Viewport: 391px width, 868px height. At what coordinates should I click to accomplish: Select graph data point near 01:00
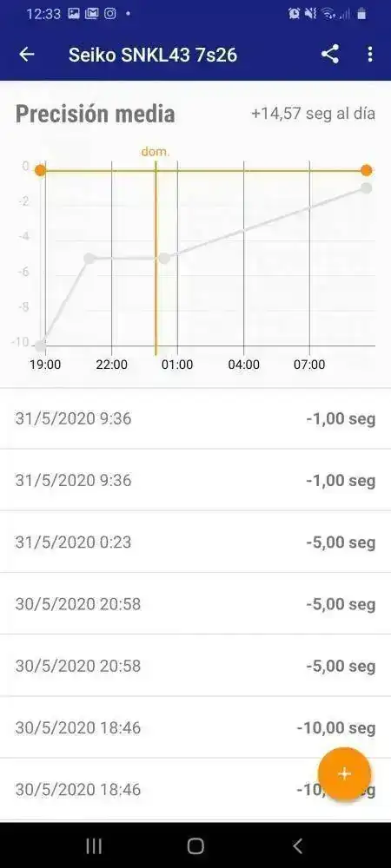[x=164, y=258]
